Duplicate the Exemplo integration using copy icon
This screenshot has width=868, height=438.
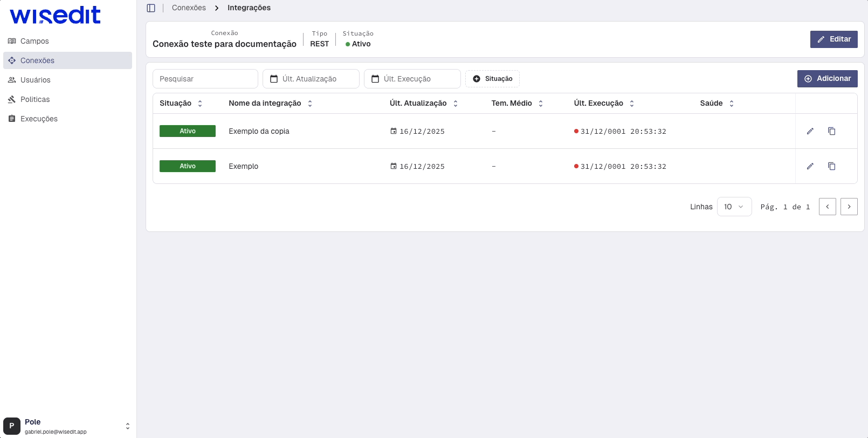point(831,166)
